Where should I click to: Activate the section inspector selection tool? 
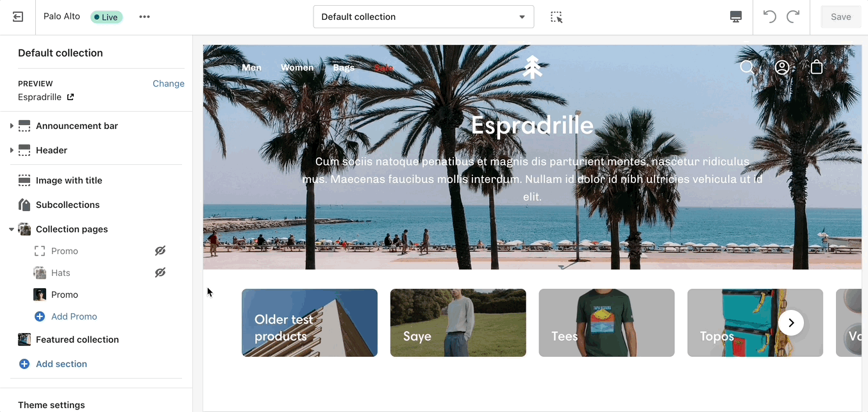click(x=556, y=17)
